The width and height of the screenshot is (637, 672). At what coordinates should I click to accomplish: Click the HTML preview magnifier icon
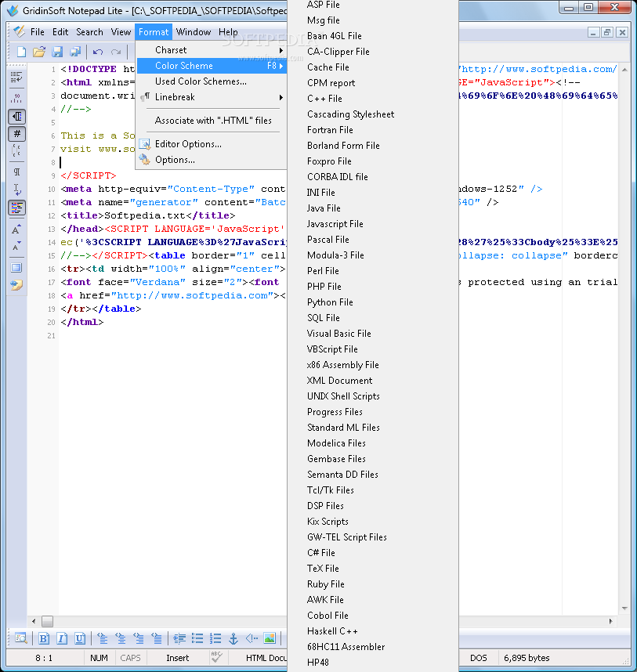[x=20, y=638]
